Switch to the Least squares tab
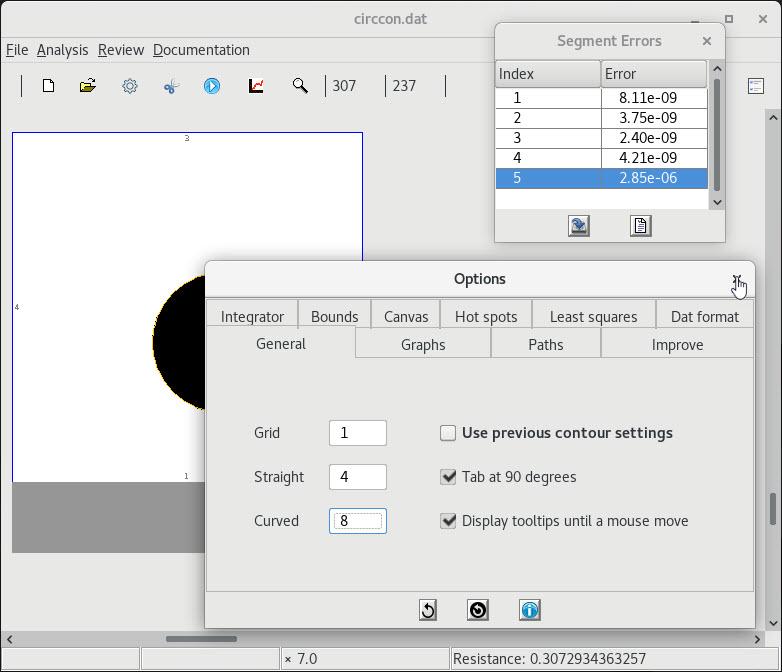This screenshot has height=672, width=782. click(593, 316)
